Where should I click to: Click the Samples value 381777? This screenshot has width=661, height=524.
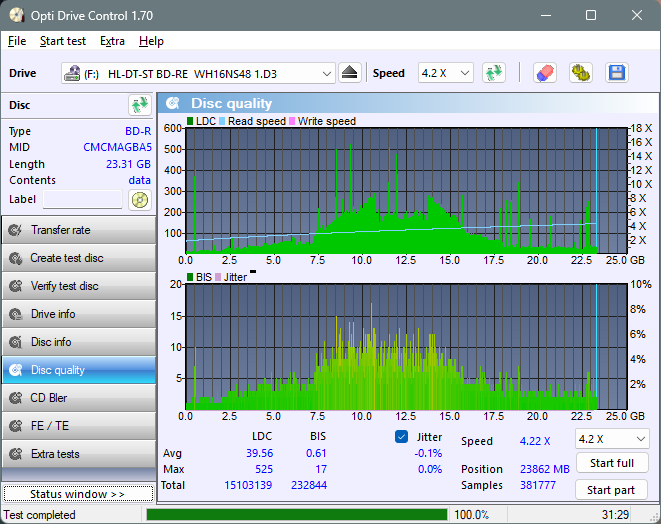click(x=538, y=485)
